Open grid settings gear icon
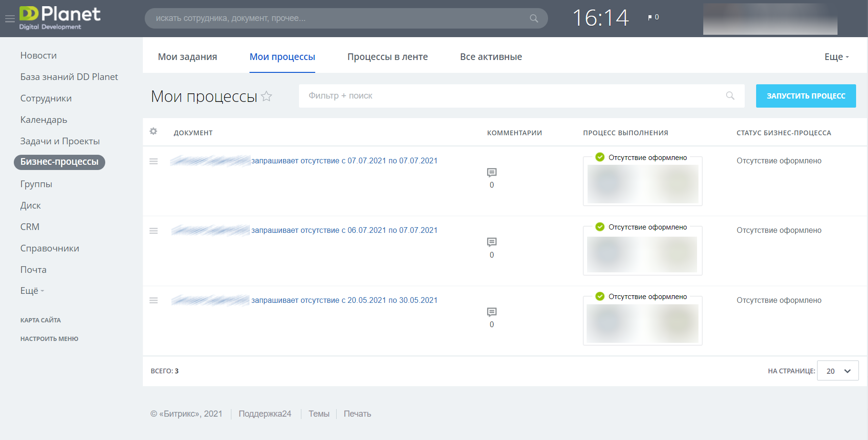The width and height of the screenshot is (868, 440). pyautogui.click(x=153, y=131)
